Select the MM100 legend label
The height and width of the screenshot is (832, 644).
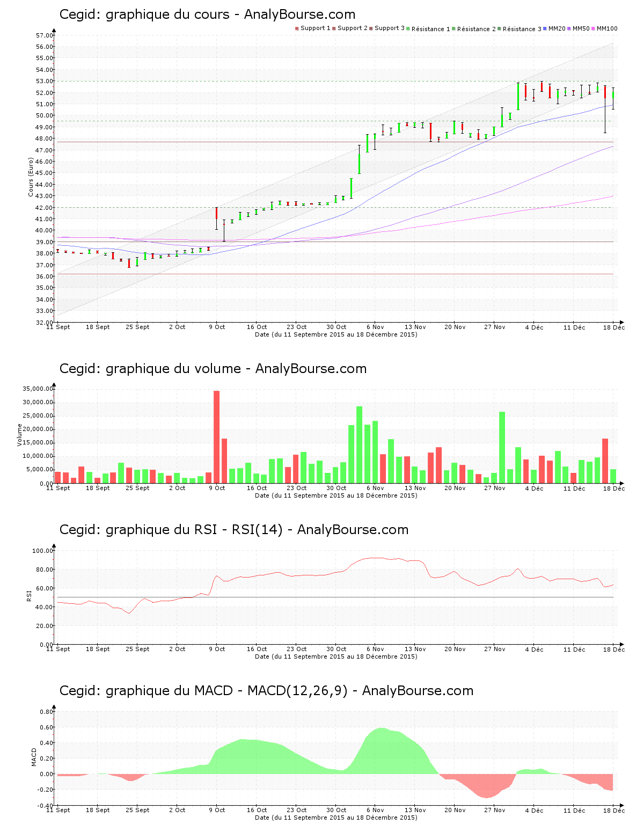coord(607,28)
